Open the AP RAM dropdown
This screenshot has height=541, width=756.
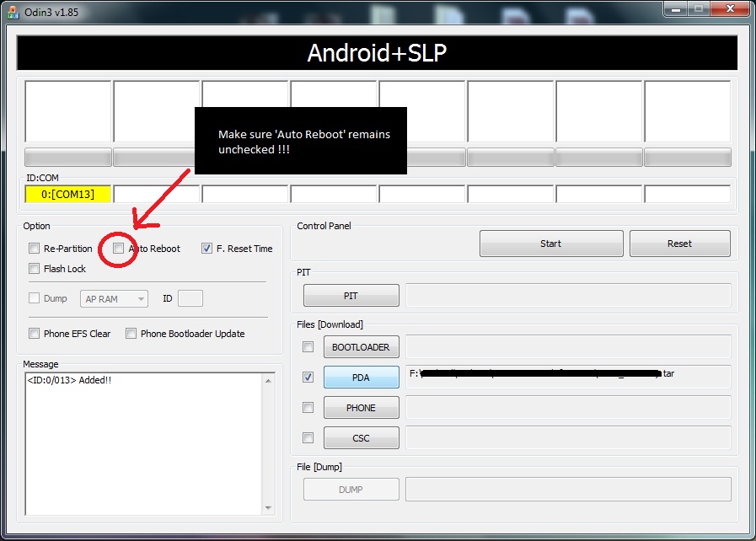pos(115,299)
